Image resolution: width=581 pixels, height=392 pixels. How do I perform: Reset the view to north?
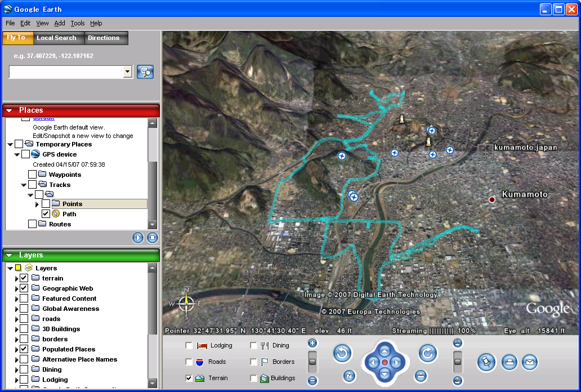(349, 376)
